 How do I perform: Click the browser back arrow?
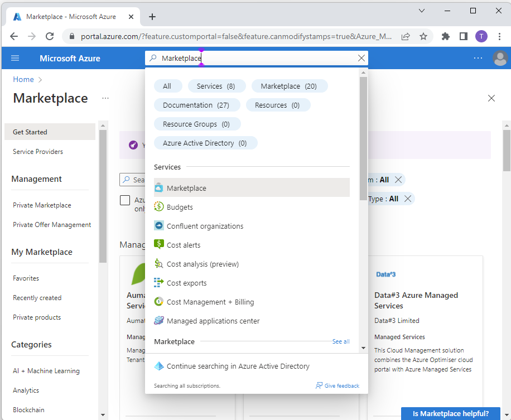[14, 36]
